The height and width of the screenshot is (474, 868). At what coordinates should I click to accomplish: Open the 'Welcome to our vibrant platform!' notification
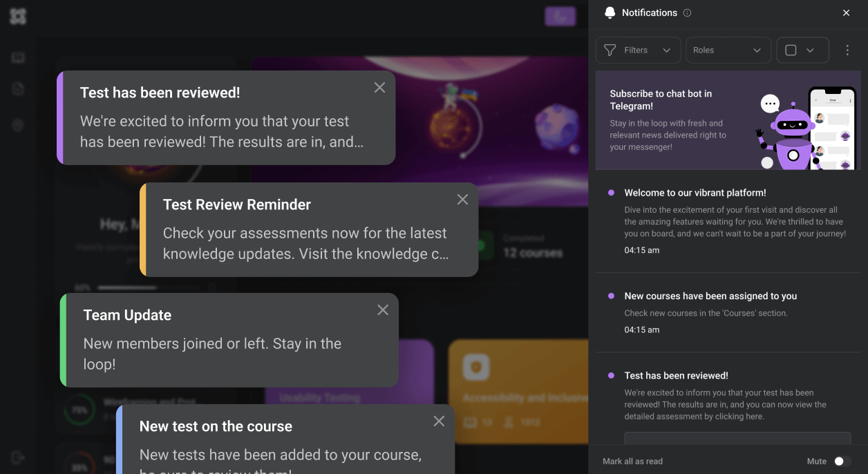tap(728, 221)
